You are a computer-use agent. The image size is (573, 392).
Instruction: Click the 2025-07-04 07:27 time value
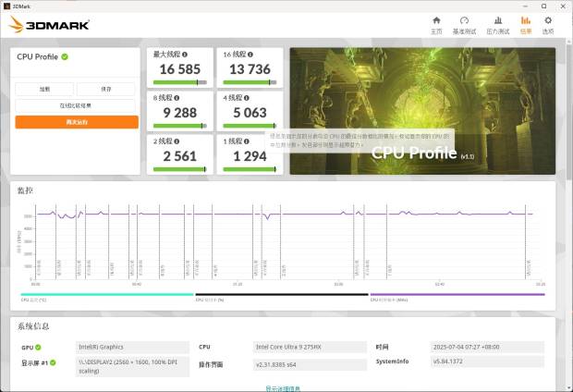pos(487,347)
